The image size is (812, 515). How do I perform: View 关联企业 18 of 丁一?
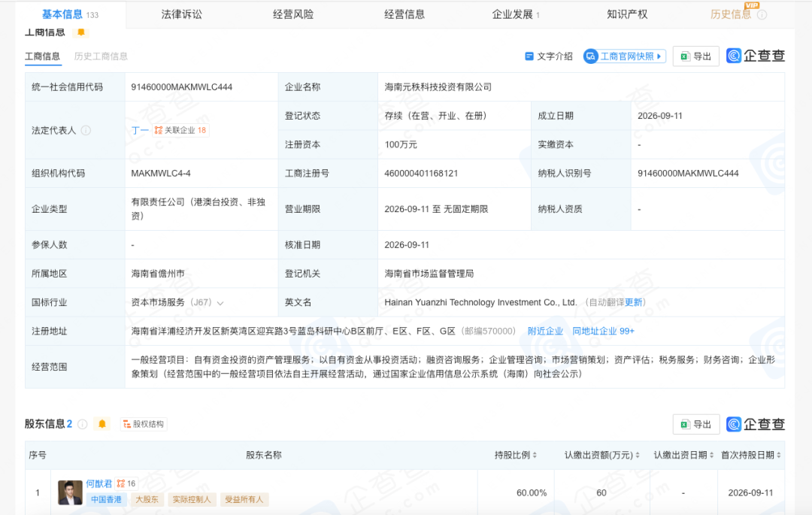tap(180, 130)
